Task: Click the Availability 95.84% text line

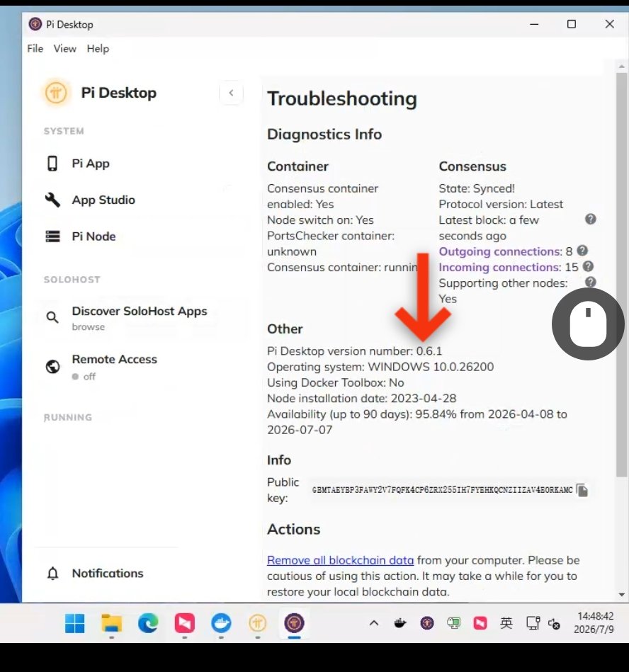Action: pos(416,422)
